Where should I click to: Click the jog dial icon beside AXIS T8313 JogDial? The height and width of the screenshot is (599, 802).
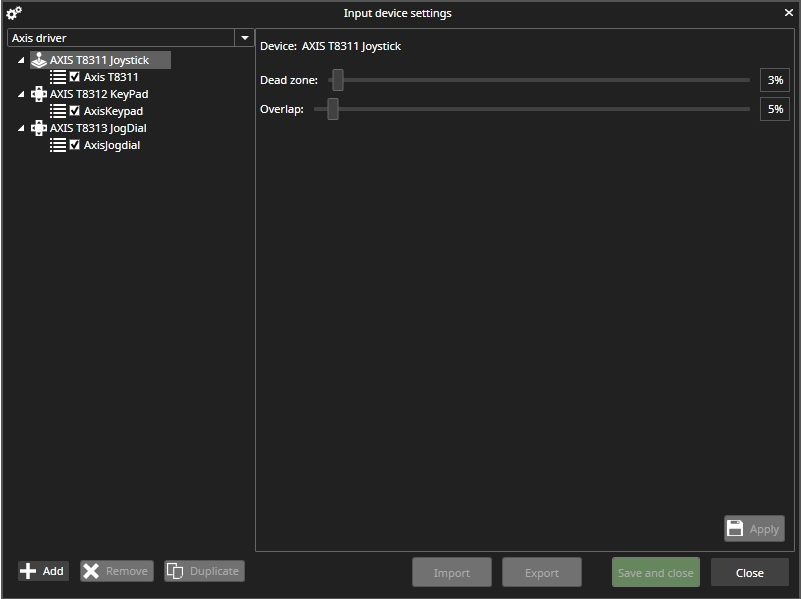39,128
